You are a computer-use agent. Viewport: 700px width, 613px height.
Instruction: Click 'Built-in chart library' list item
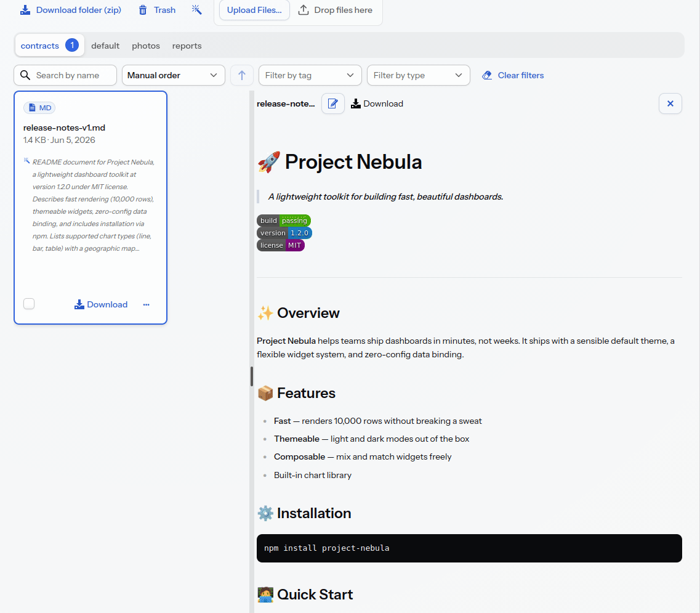pos(313,475)
